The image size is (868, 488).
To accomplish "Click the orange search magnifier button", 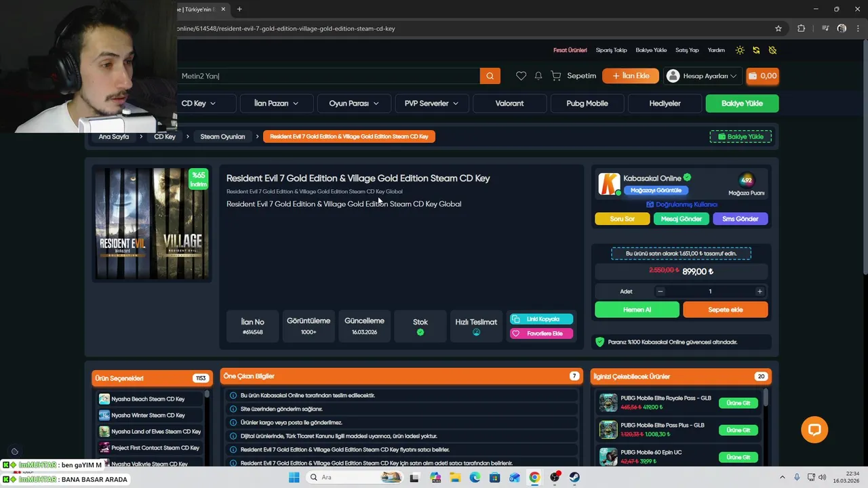I will pos(490,76).
